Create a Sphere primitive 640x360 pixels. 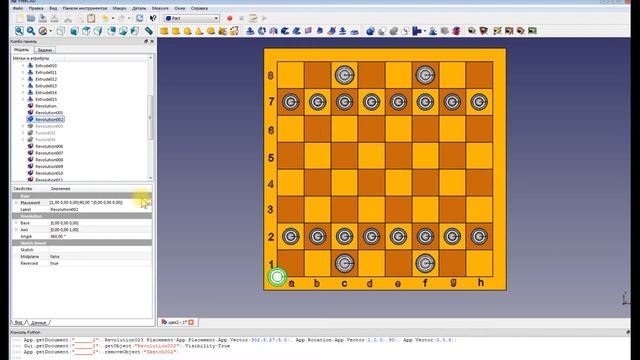coord(187,31)
